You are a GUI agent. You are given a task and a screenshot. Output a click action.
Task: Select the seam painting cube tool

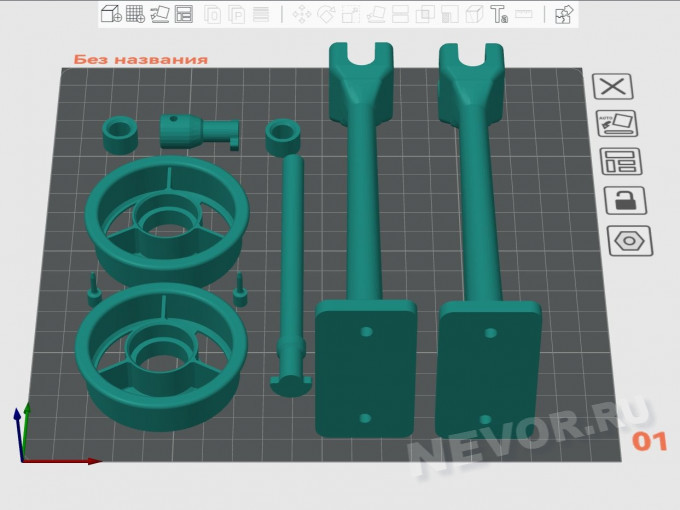pyautogui.click(x=474, y=14)
